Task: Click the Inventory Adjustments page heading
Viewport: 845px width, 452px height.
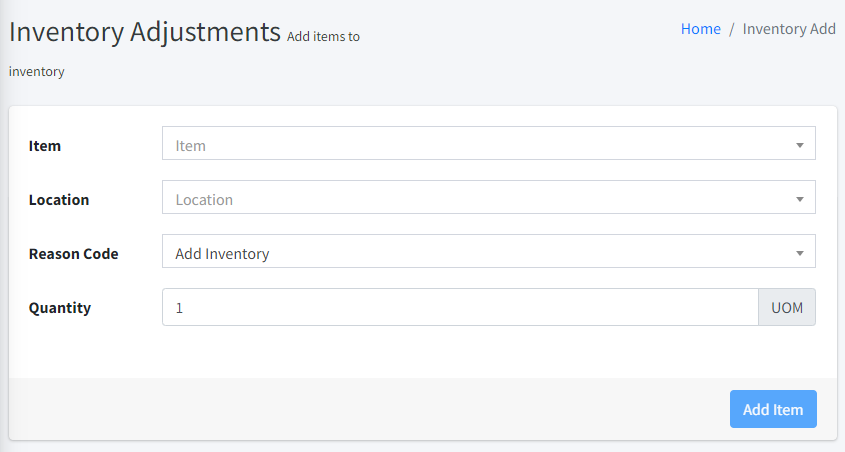Action: (x=145, y=31)
